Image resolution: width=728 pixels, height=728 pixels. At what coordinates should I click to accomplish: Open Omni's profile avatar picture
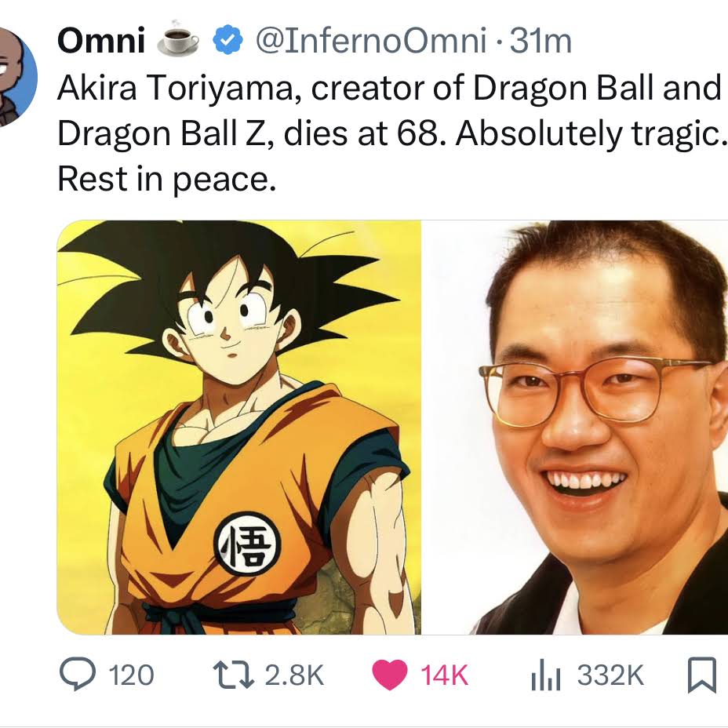14,77
